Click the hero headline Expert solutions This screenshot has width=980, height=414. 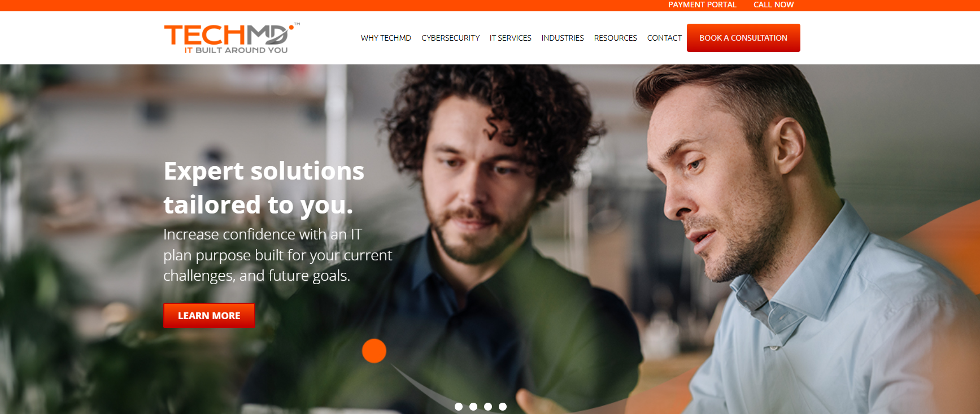(264, 171)
